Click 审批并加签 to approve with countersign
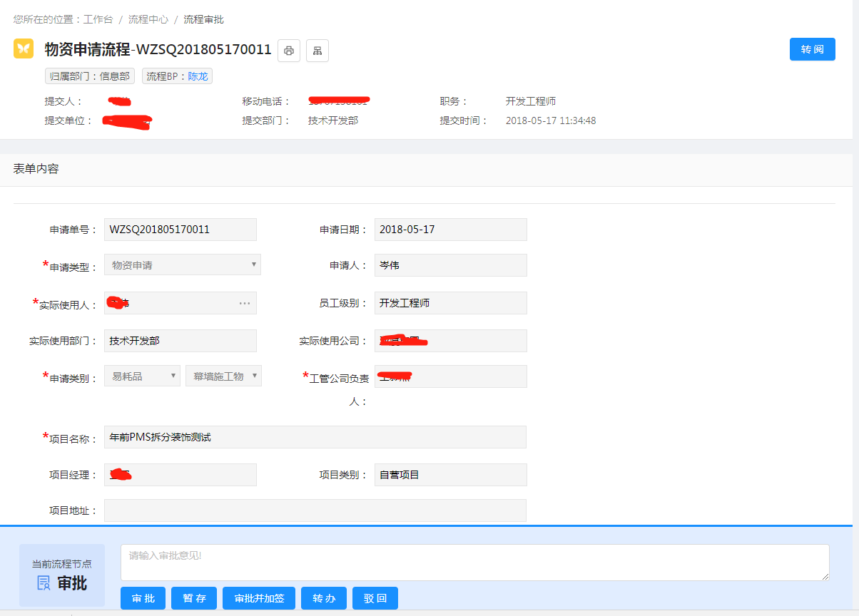Image resolution: width=859 pixels, height=616 pixels. [x=259, y=598]
